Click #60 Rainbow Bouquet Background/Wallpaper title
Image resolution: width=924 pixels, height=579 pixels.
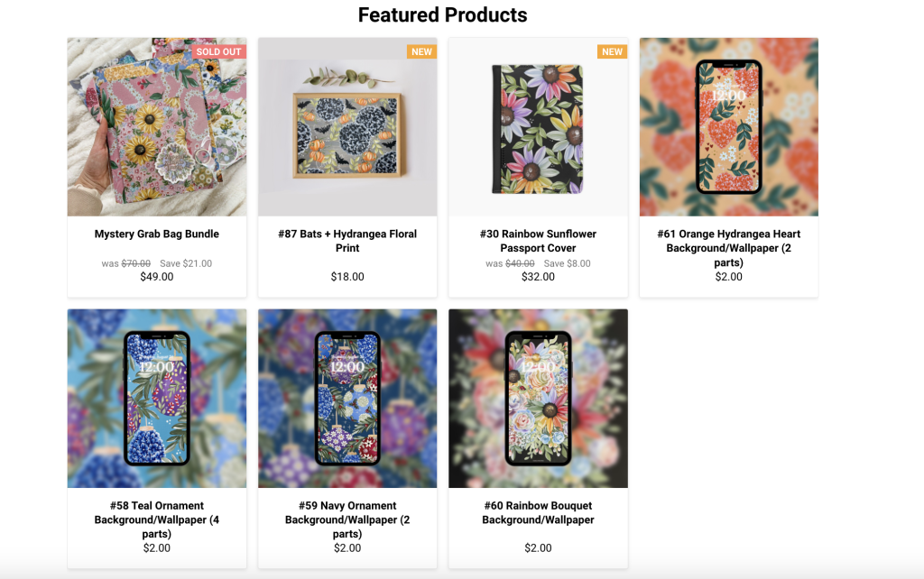pos(538,512)
